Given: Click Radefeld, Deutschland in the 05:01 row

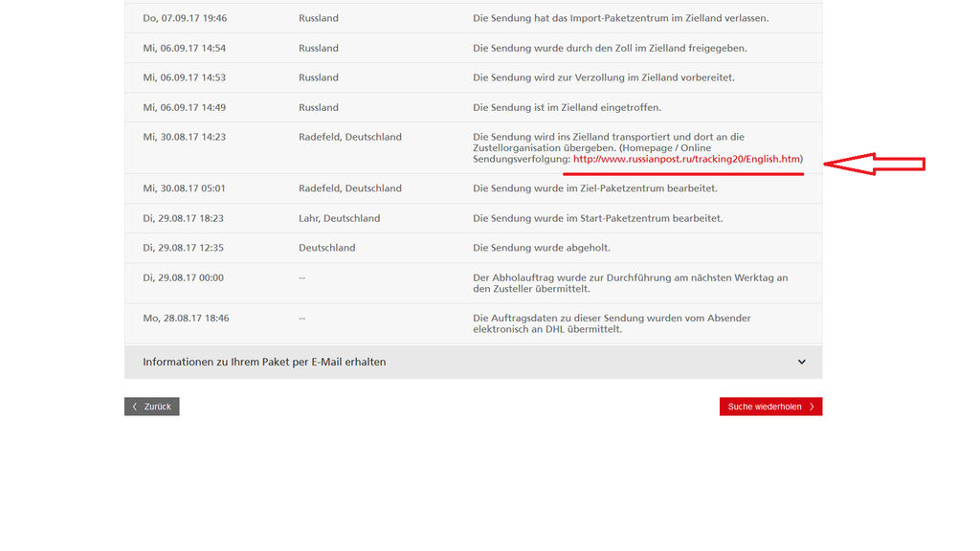Looking at the screenshot, I should coord(350,188).
